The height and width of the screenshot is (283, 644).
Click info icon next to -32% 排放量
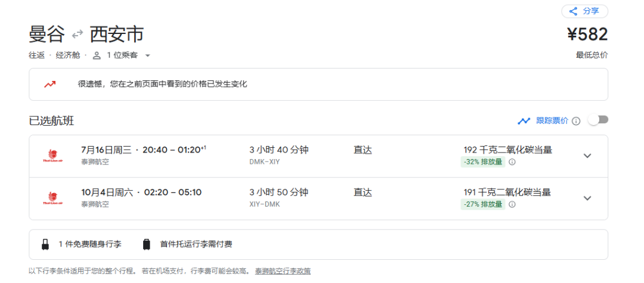pos(512,162)
